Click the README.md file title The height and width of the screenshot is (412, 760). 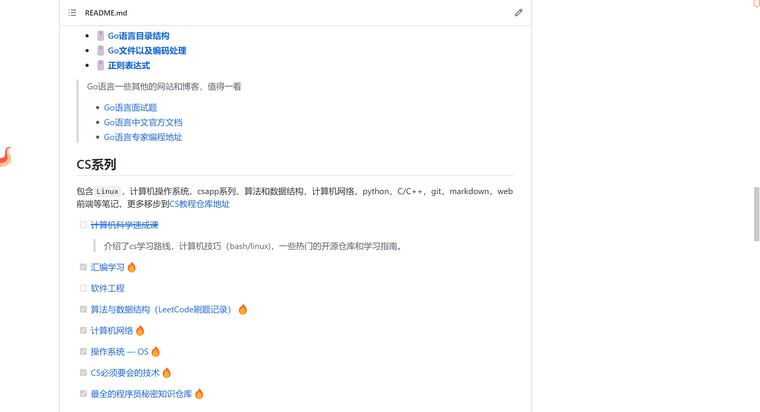point(106,13)
